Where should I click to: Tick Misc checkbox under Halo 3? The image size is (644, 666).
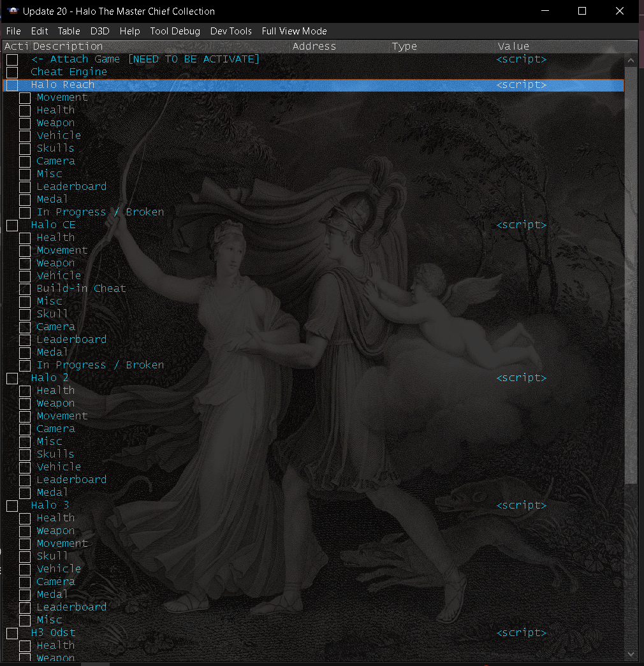click(25, 621)
